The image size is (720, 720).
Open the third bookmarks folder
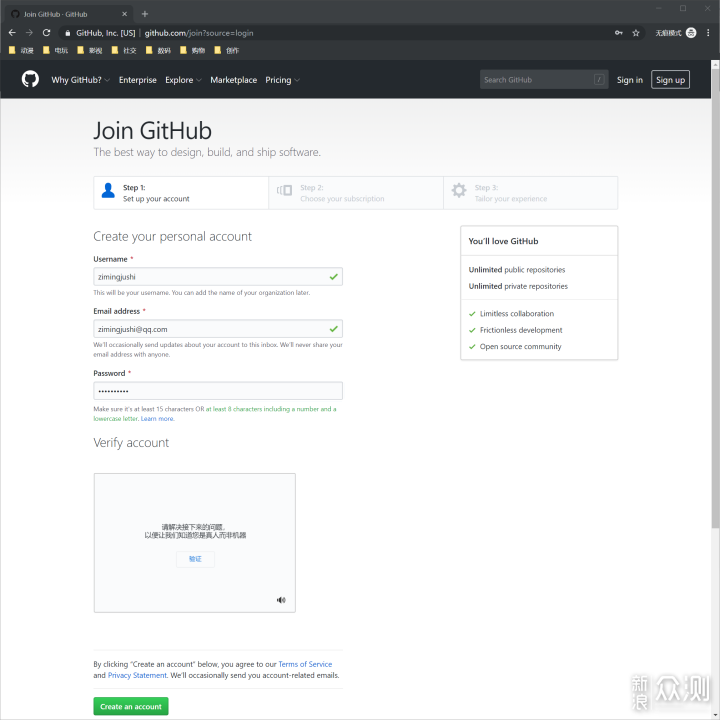(x=90, y=50)
